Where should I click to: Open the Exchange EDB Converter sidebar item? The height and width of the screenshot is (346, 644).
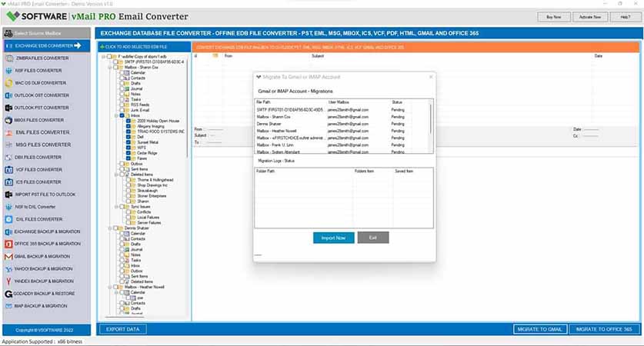click(47, 46)
